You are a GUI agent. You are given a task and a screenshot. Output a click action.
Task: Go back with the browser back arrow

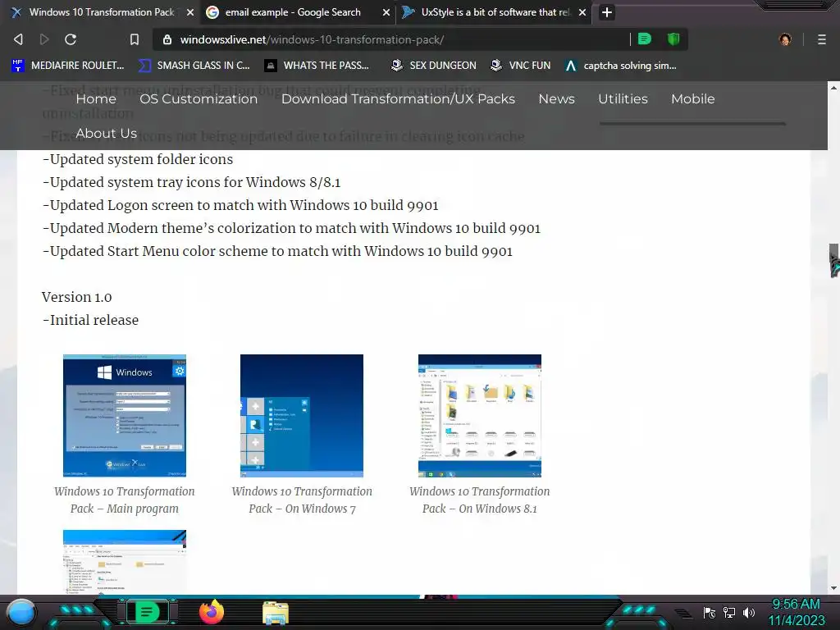tap(18, 39)
